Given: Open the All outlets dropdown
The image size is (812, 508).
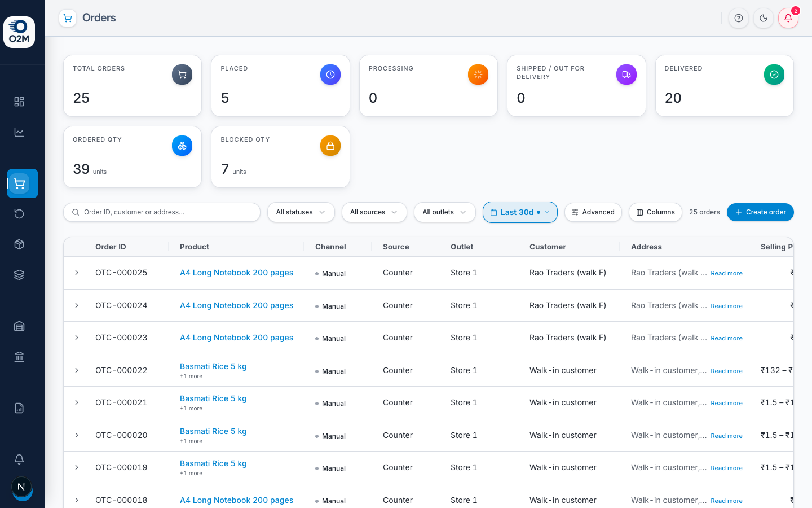Looking at the screenshot, I should tap(444, 212).
